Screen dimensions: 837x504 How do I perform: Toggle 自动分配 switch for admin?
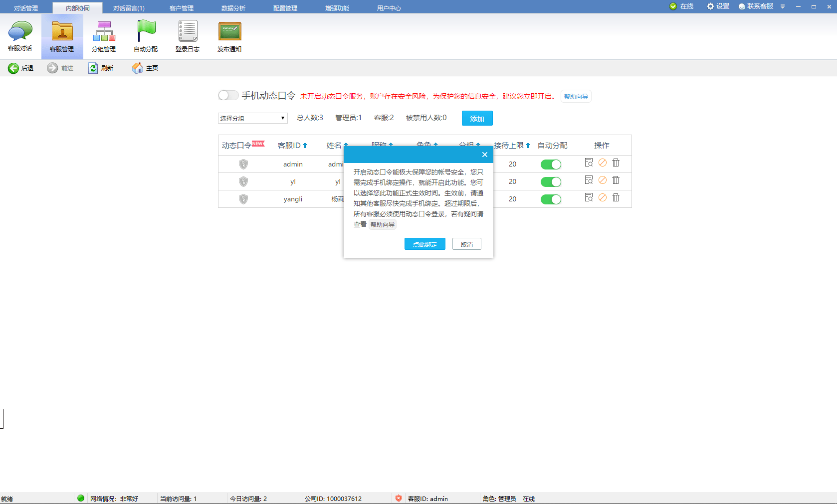coord(551,165)
